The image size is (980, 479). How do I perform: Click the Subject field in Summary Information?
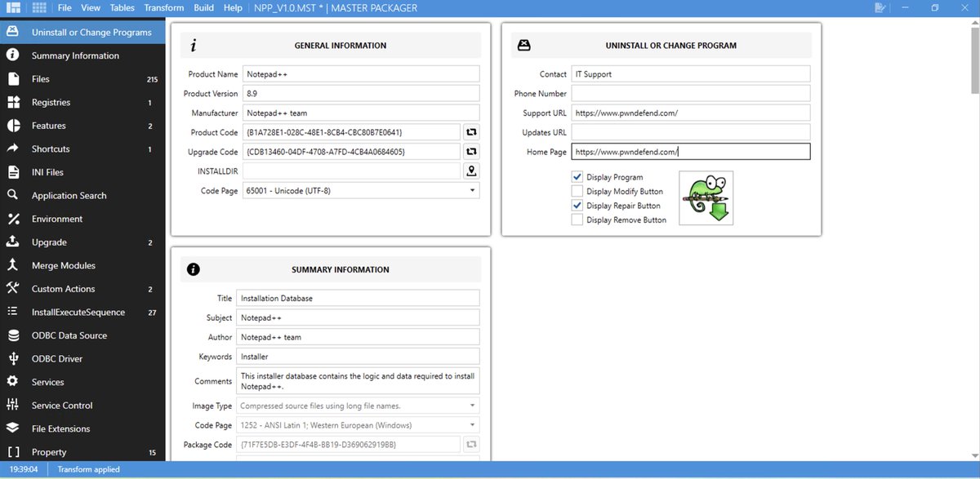coord(358,317)
